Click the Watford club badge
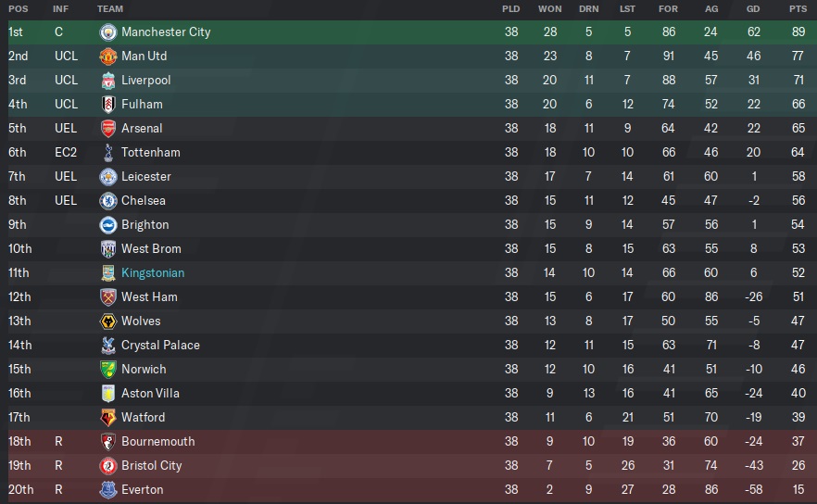817x504 pixels. pyautogui.click(x=108, y=417)
